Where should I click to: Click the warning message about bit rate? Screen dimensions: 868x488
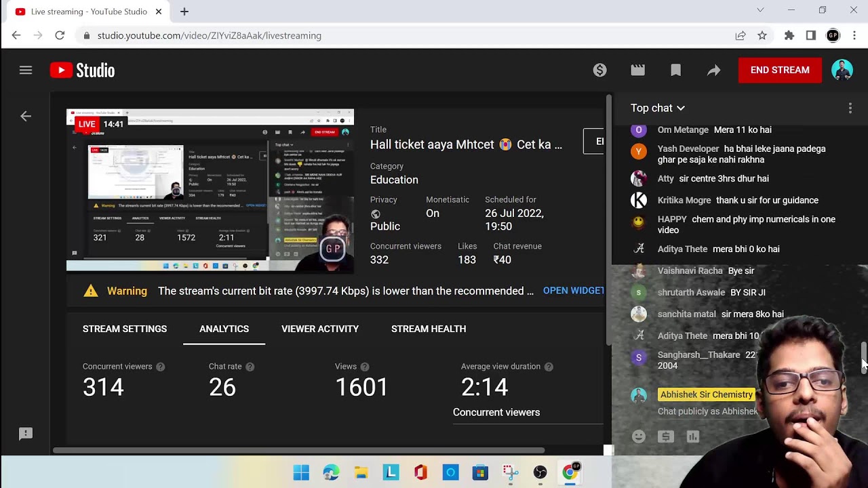coord(346,291)
